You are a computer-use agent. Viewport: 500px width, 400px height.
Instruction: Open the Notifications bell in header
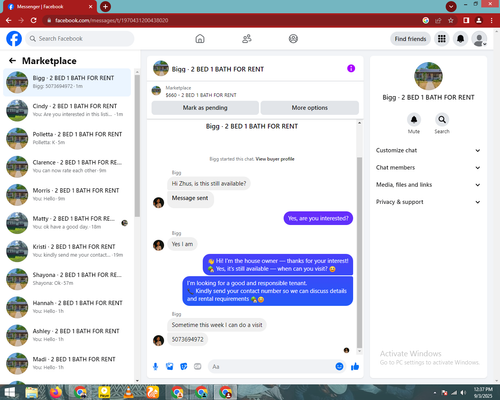(x=460, y=39)
